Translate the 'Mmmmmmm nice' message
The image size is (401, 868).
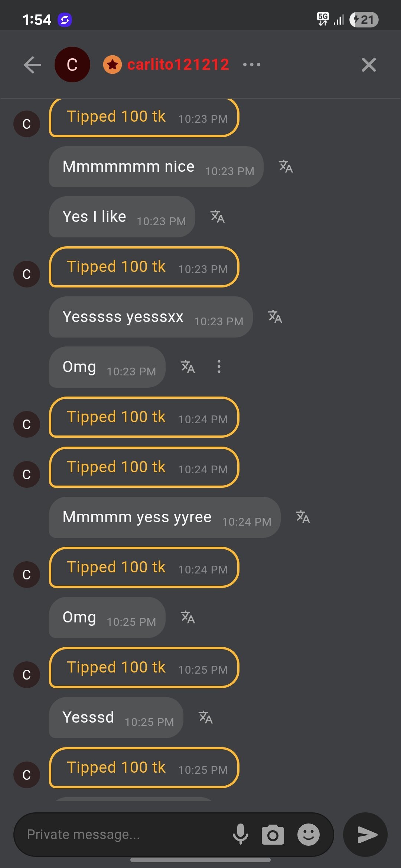[x=286, y=167]
